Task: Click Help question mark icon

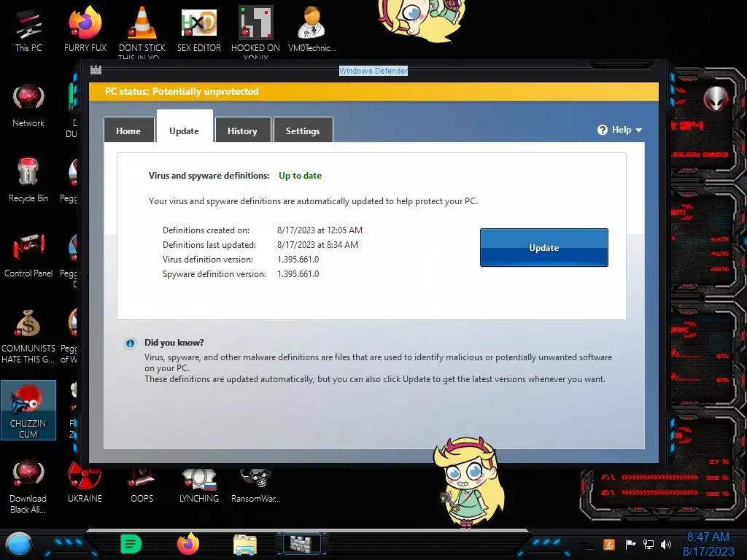Action: pyautogui.click(x=603, y=130)
